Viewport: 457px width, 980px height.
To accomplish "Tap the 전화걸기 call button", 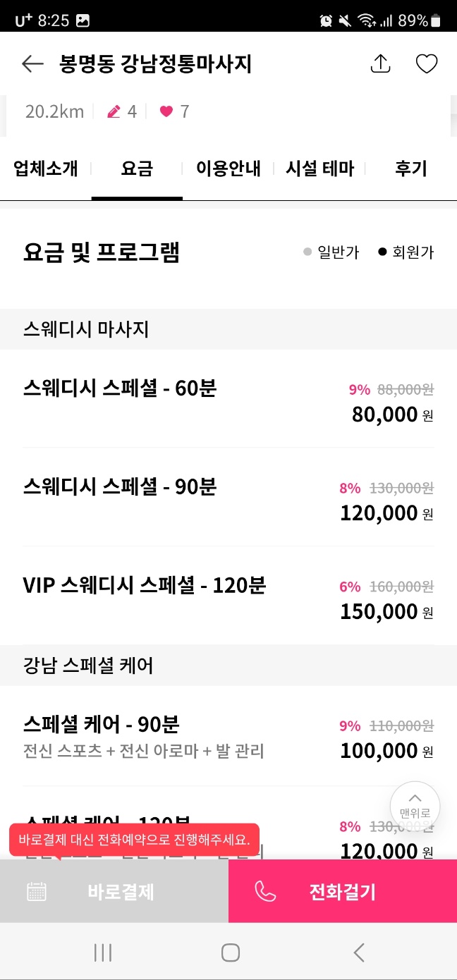I will (343, 892).
